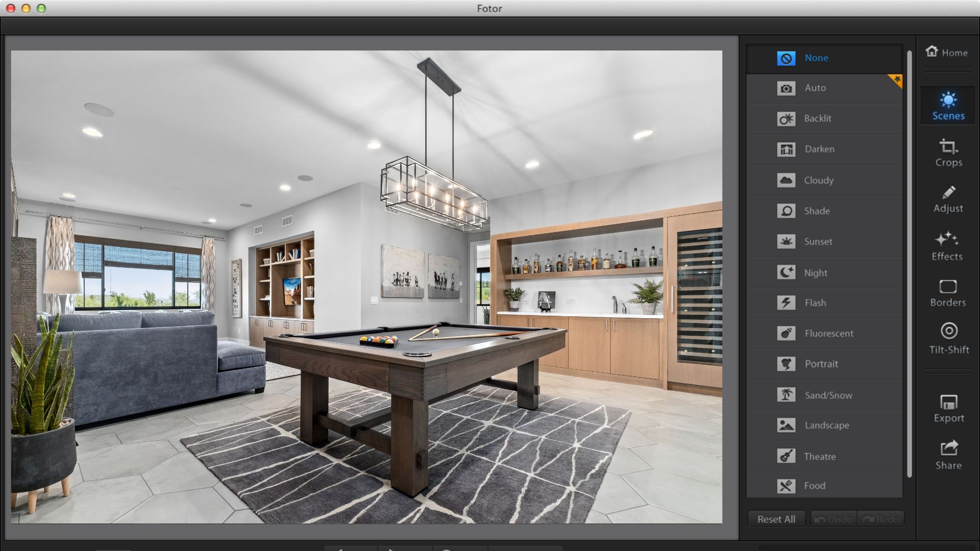This screenshot has width=980, height=551.
Task: Select the Landscape scene option
Action: click(x=826, y=425)
